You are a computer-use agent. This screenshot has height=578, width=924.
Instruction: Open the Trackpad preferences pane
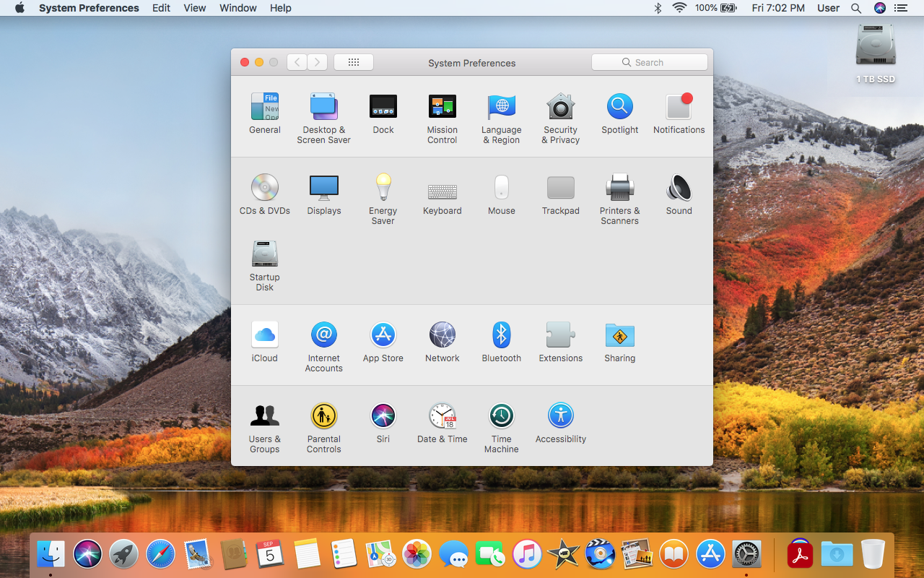click(561, 194)
